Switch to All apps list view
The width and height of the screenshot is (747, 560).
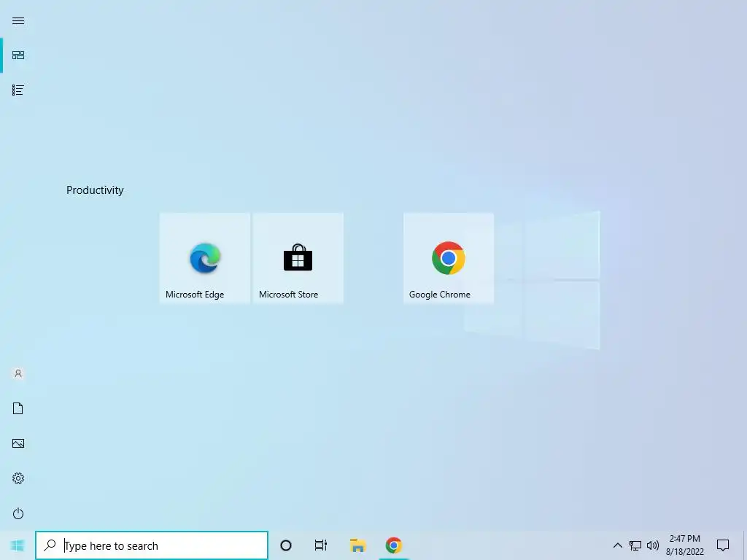coord(18,90)
